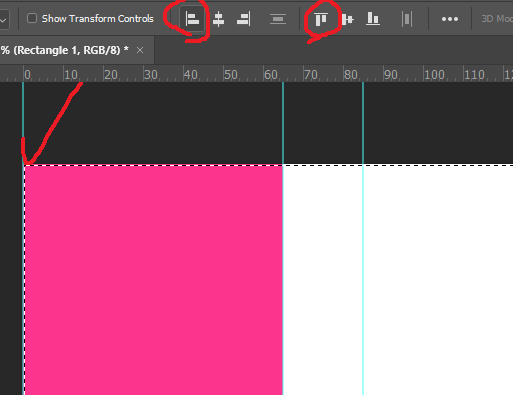Click Distribute vertically icon
Screen dimensions: 513x395
[x=278, y=19]
